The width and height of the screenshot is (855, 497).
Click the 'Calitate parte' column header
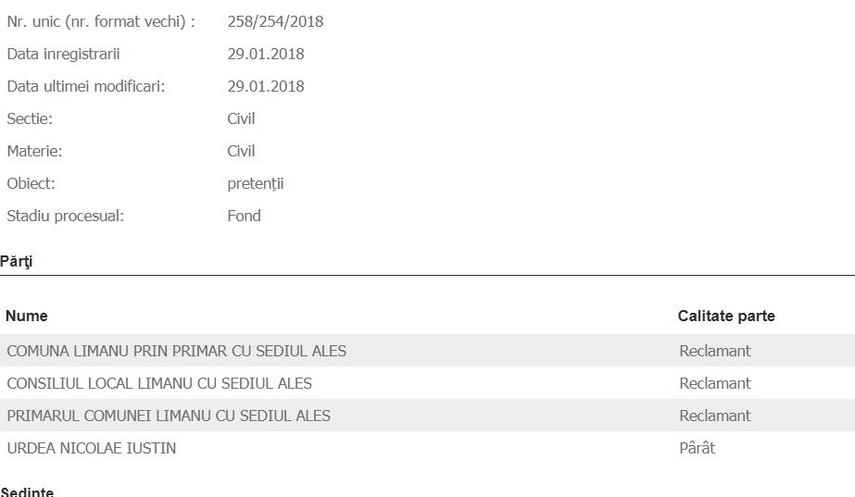(726, 316)
